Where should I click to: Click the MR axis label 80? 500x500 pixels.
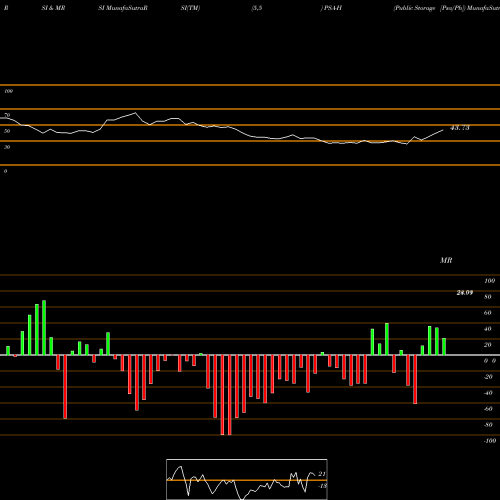[488, 297]
